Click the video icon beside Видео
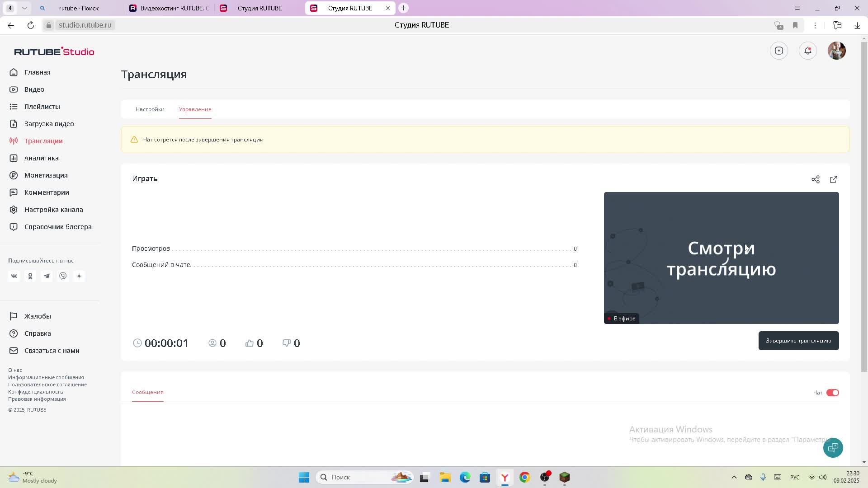 [x=14, y=89]
